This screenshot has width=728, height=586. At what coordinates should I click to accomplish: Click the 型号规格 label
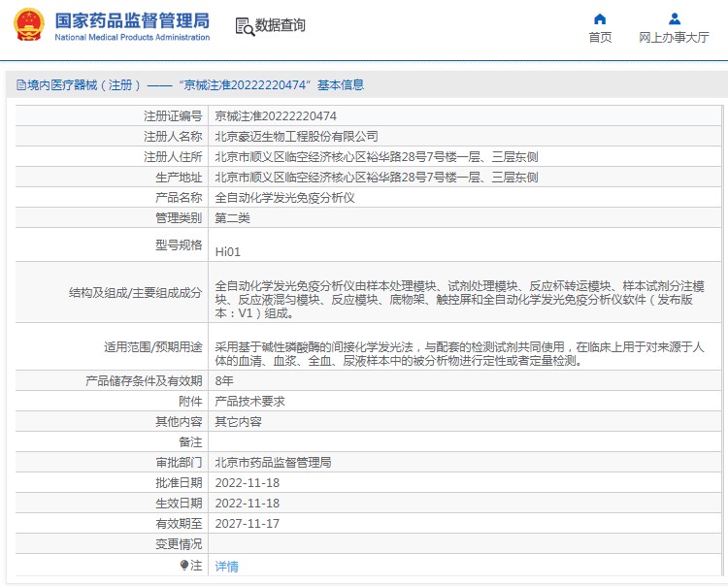pyautogui.click(x=179, y=244)
